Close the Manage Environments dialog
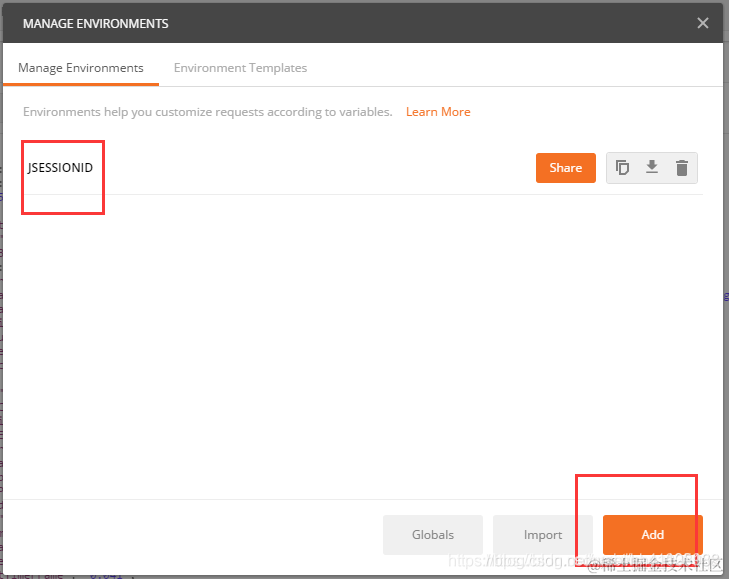The height and width of the screenshot is (579, 729). pos(702,23)
